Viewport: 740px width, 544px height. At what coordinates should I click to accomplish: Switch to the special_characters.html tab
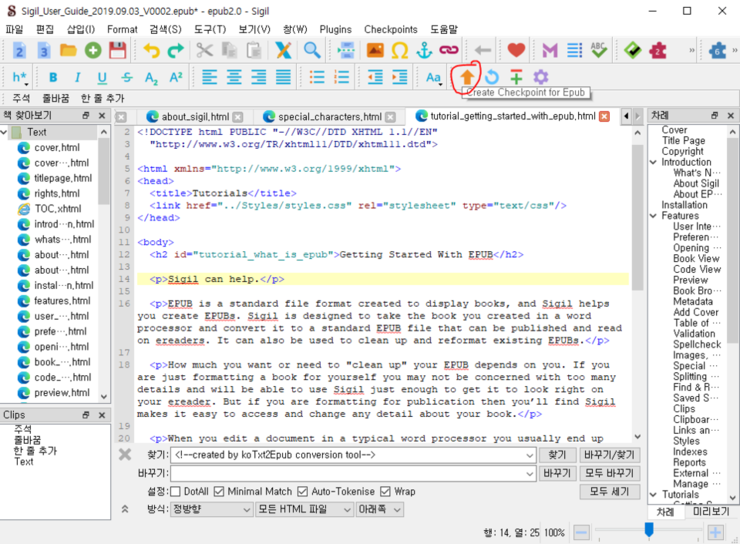click(329, 117)
